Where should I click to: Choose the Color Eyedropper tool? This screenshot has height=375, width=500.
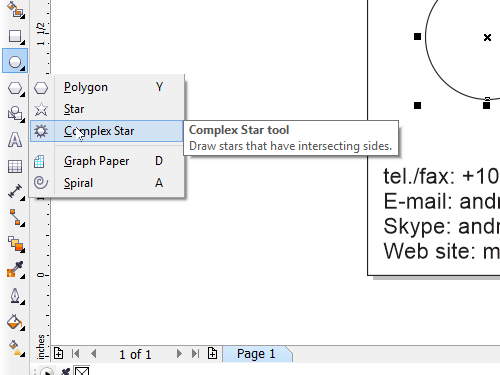pos(15,269)
